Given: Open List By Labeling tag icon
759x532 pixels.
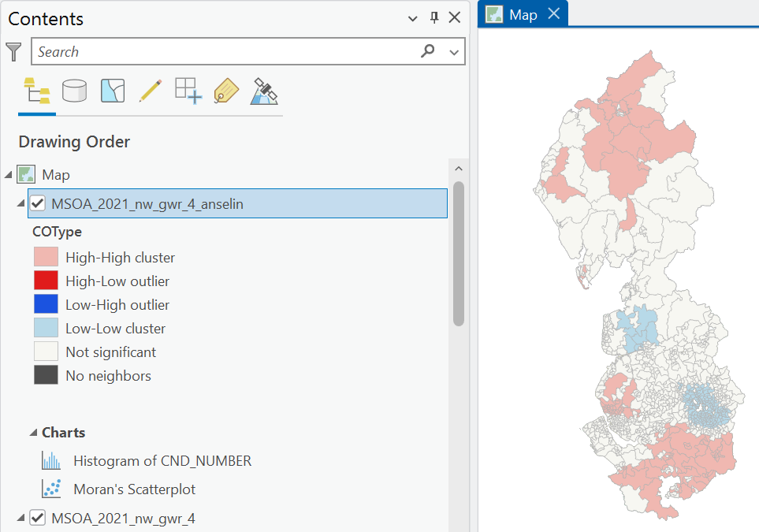Looking at the screenshot, I should coord(226,91).
